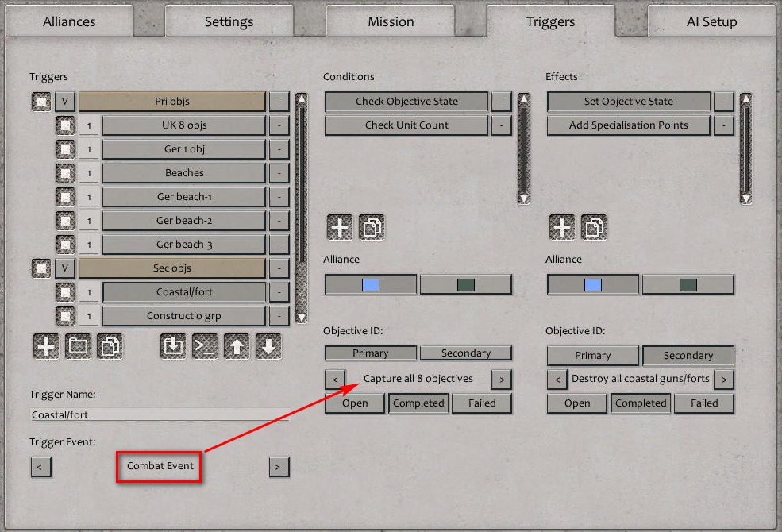Duplicate the selected trigger via the copy icon
782x532 pixels.
tap(109, 347)
